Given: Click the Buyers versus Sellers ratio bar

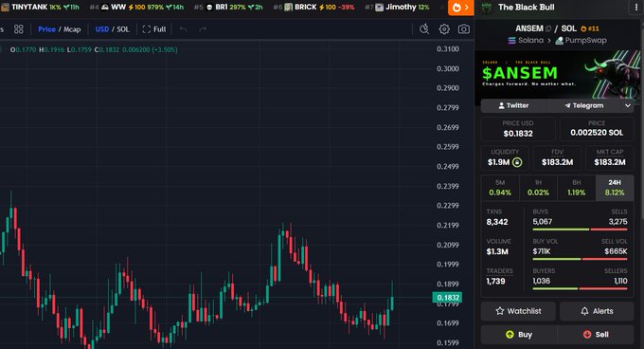Looking at the screenshot, I should pos(580,288).
